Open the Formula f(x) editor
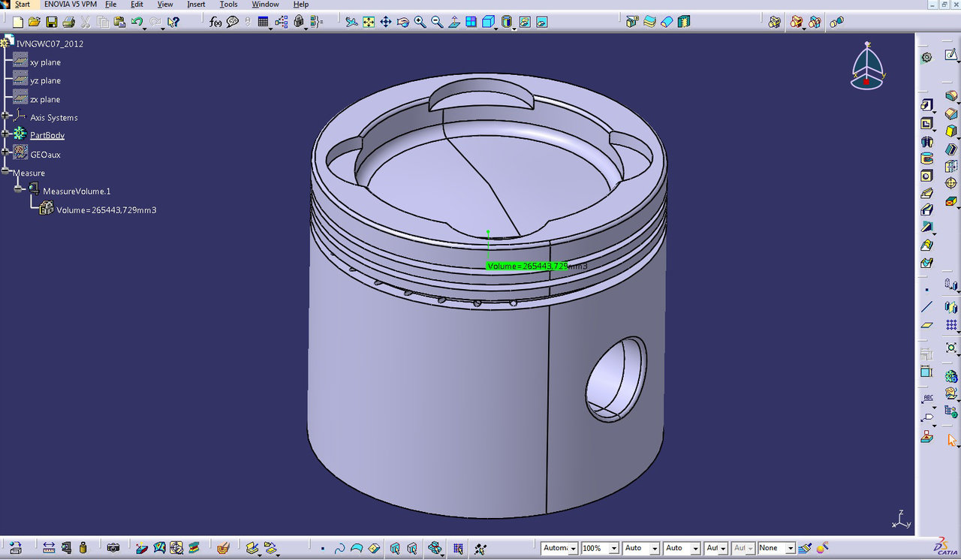 click(x=215, y=23)
